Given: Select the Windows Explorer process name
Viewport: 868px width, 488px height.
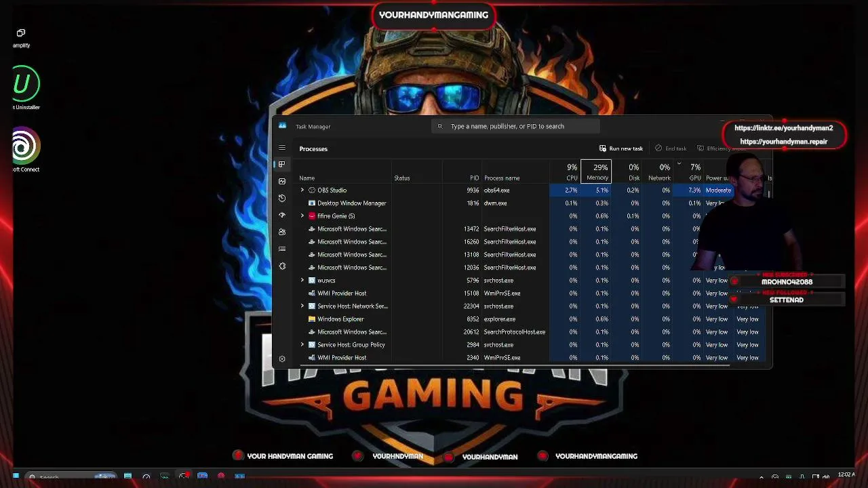Looking at the screenshot, I should tap(340, 319).
